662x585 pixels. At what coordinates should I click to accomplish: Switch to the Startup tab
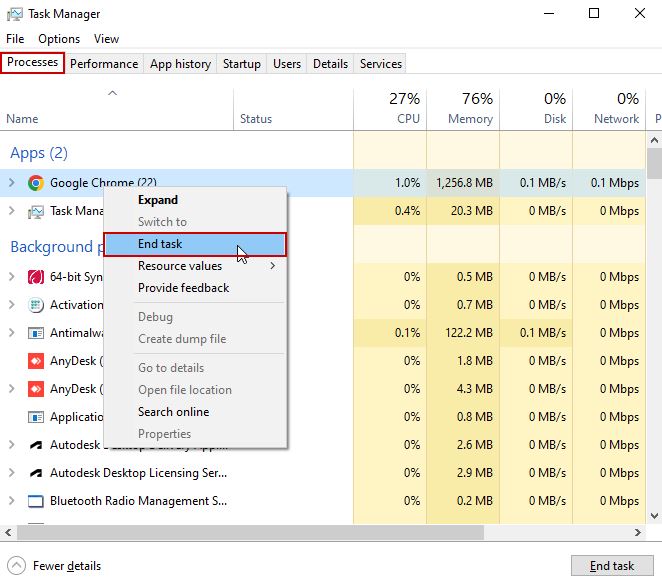pyautogui.click(x=241, y=64)
